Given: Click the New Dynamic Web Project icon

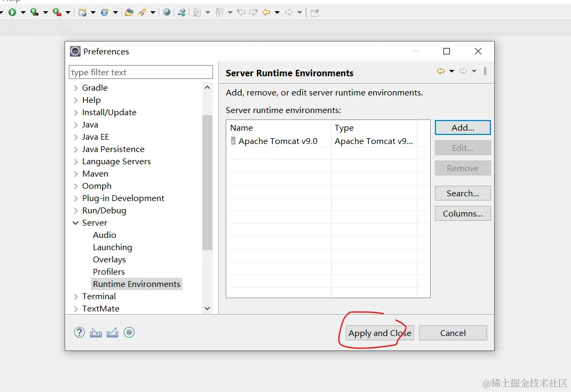Looking at the screenshot, I should 83,12.
